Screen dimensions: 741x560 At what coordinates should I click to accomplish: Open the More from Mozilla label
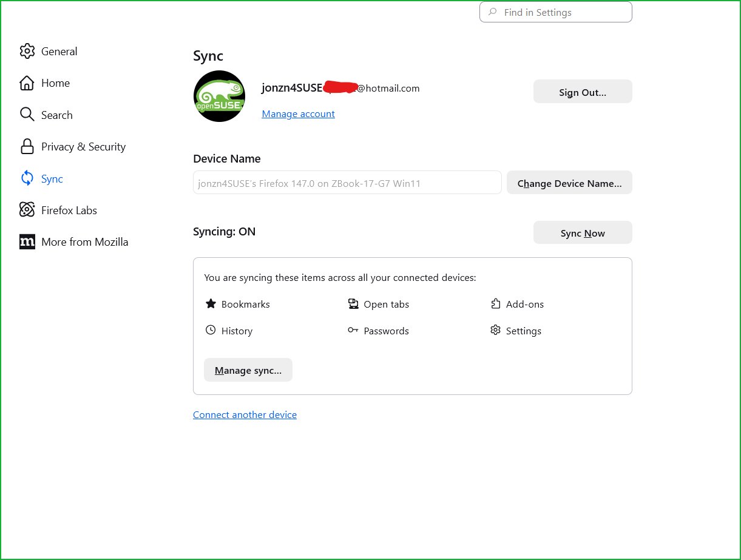(x=85, y=242)
